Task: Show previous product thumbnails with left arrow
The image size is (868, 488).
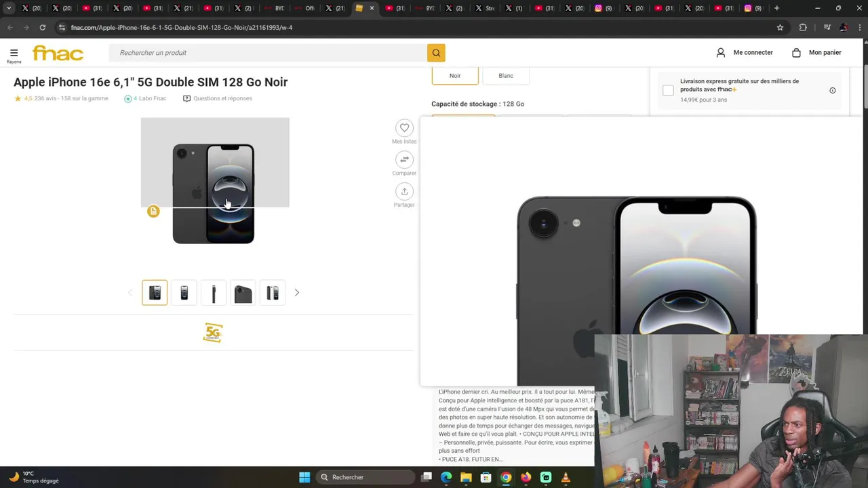Action: [x=130, y=293]
